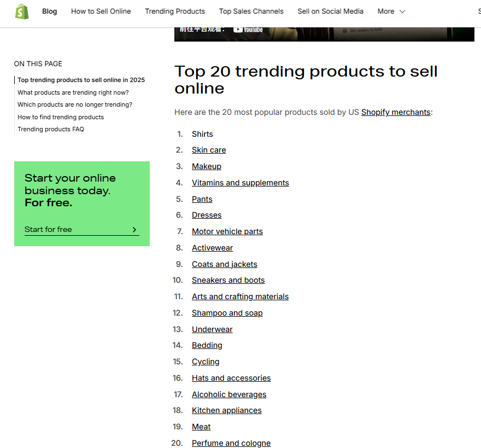The height and width of the screenshot is (448, 481).
Task: Open How to find trending products section
Action: point(61,117)
